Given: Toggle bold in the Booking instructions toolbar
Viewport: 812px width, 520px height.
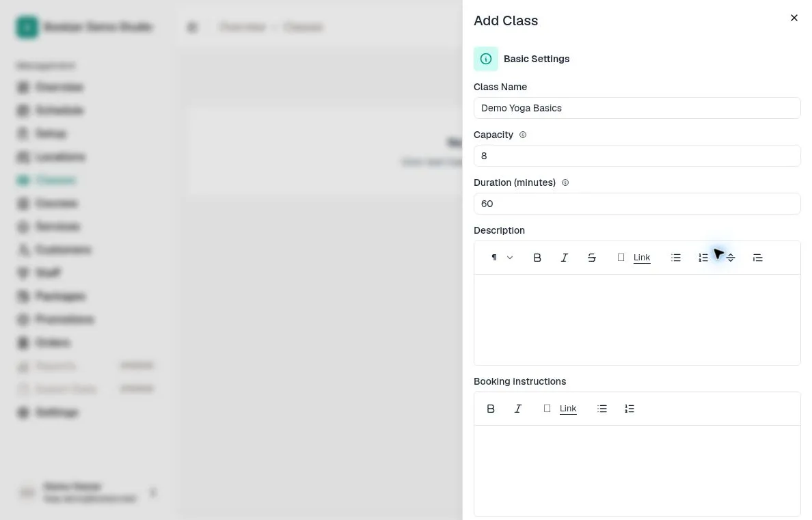Looking at the screenshot, I should [490, 409].
